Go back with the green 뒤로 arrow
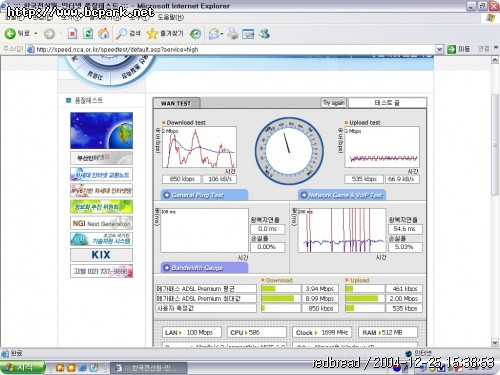 click(17, 33)
